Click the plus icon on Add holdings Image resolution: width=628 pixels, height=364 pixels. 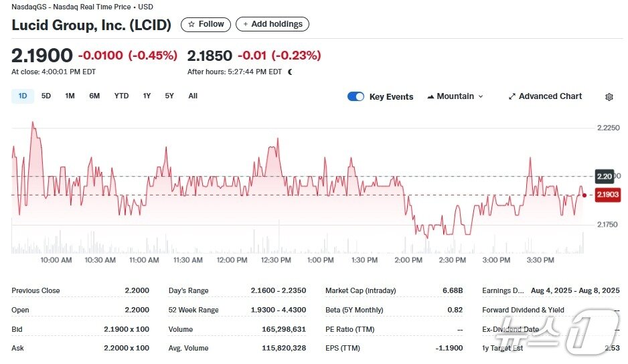pyautogui.click(x=246, y=24)
